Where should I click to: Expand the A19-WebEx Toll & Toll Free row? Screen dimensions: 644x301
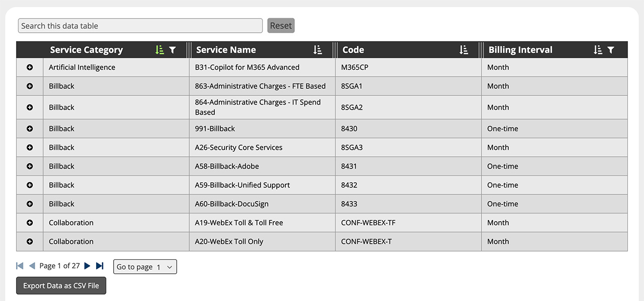(x=29, y=223)
